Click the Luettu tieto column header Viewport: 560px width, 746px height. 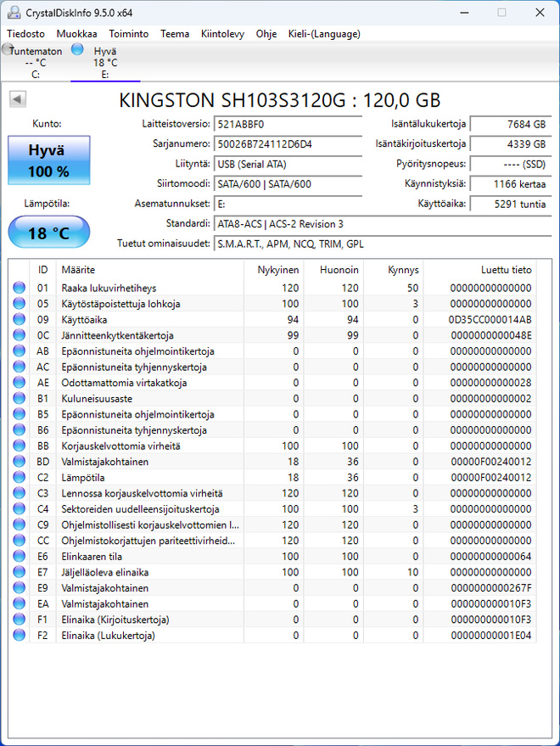480,270
